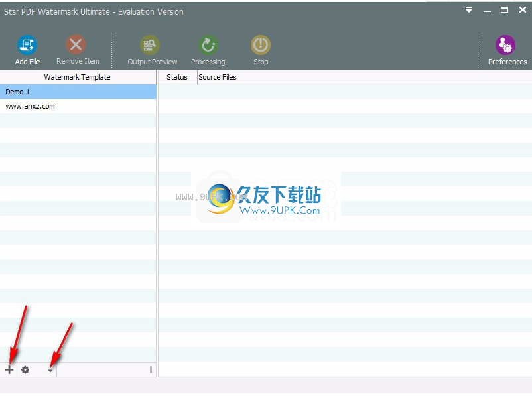532x398 pixels.
Task: Start Processing via toolbar icon
Action: 208,45
